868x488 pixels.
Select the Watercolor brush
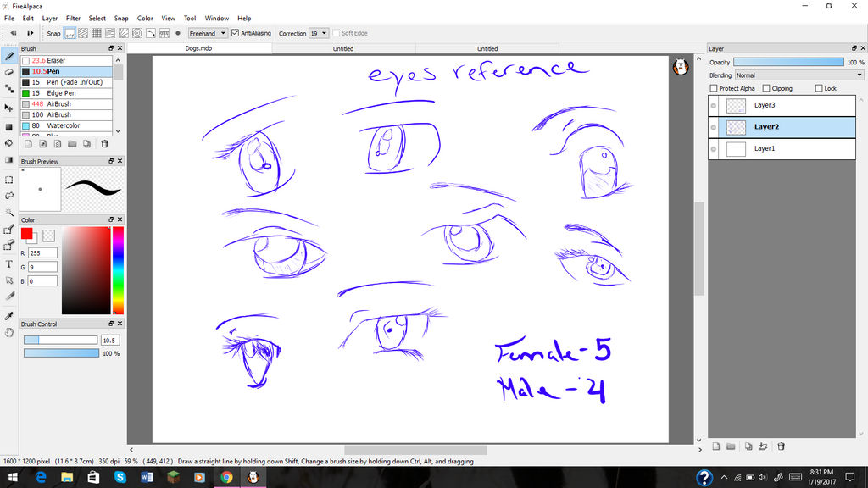(66, 125)
